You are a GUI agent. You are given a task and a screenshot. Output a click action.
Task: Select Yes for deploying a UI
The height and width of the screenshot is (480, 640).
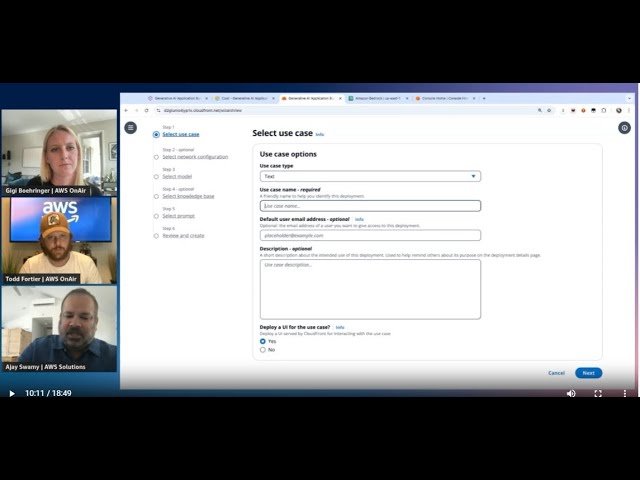(263, 341)
